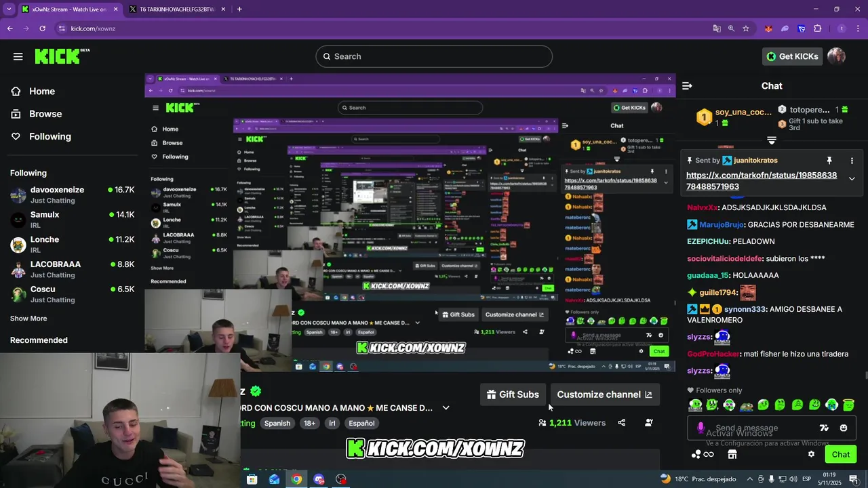The image size is (868, 488).
Task: Expand the stream title chevron
Action: pos(446,408)
